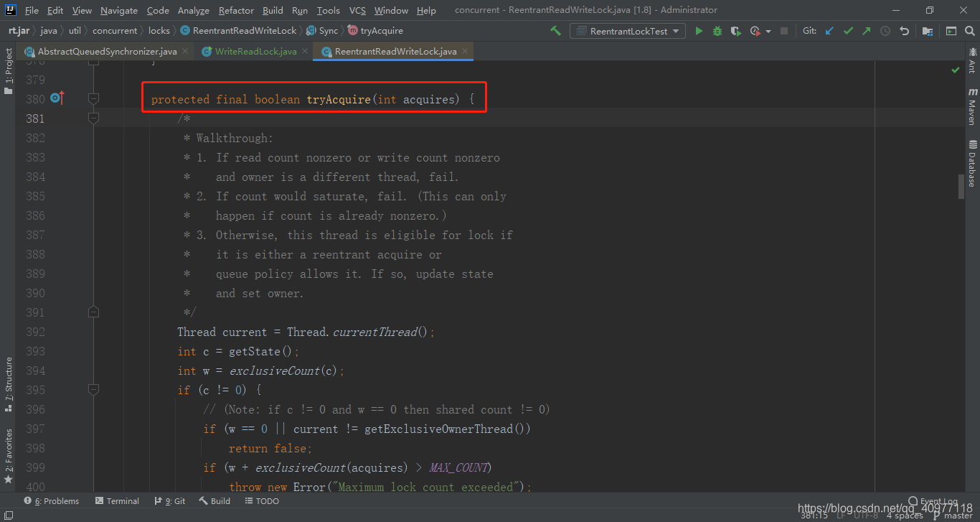Image resolution: width=980 pixels, height=522 pixels.
Task: Start debugging with the bug icon
Action: point(717,31)
